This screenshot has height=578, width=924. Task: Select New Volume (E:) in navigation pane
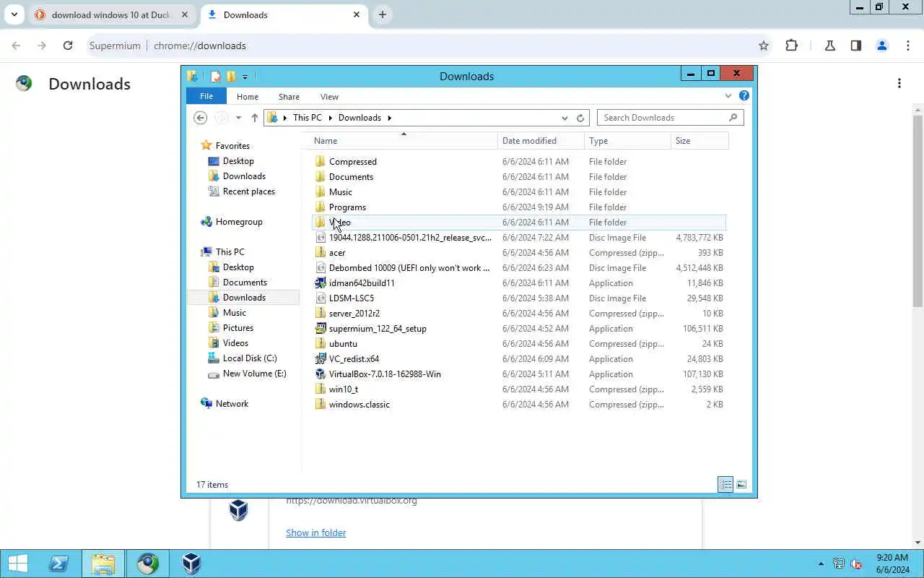point(254,374)
